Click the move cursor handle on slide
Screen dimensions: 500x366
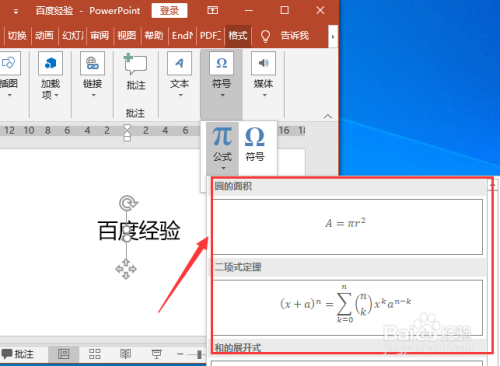click(126, 269)
